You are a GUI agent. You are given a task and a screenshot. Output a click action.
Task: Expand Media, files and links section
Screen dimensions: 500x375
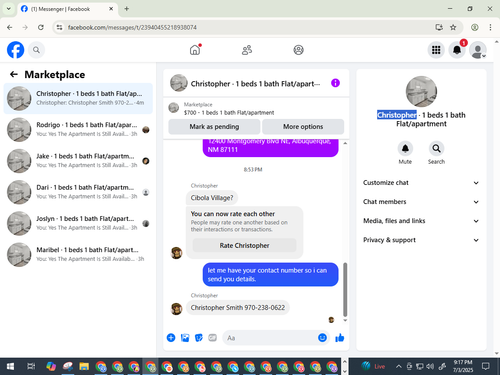coord(421,221)
